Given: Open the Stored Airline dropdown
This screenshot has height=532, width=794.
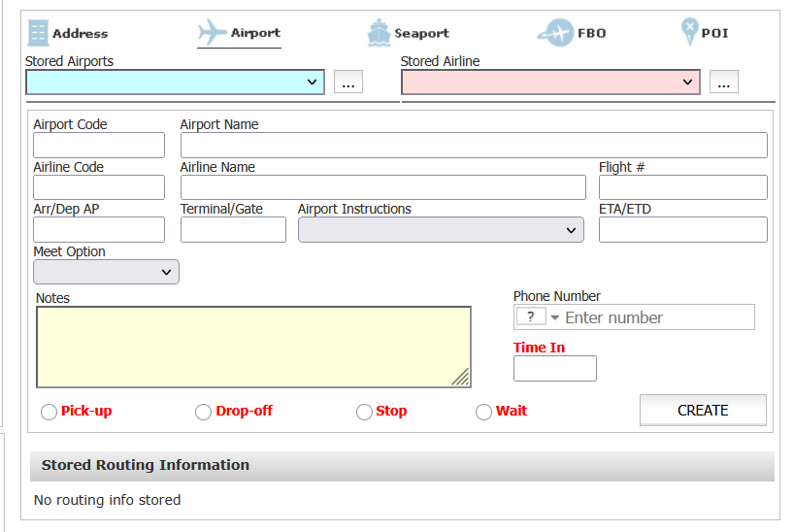Looking at the screenshot, I should 550,83.
